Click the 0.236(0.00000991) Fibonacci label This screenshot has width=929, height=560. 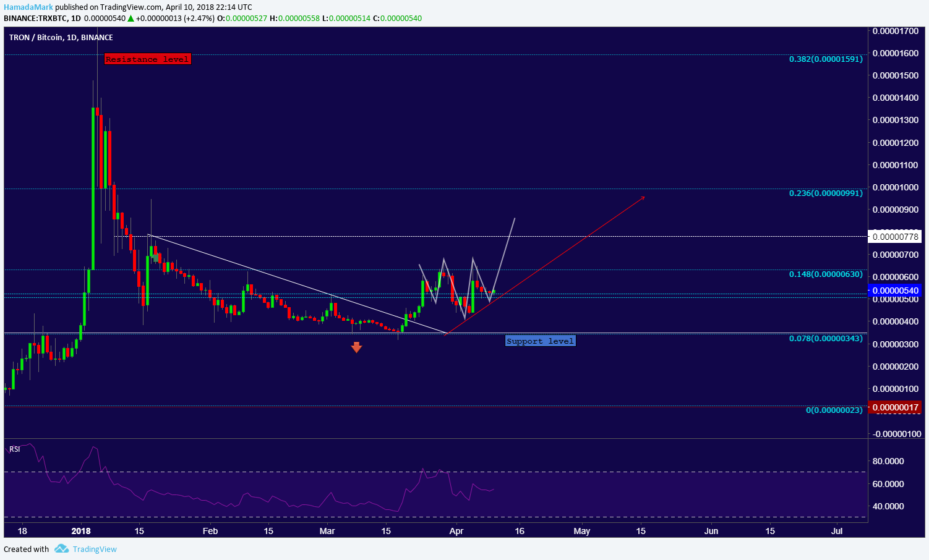tap(826, 193)
